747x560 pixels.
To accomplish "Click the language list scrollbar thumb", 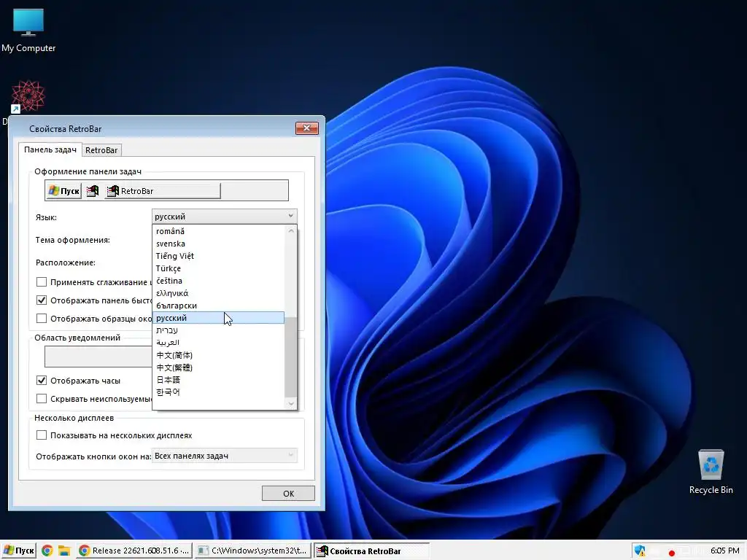I will point(290,357).
